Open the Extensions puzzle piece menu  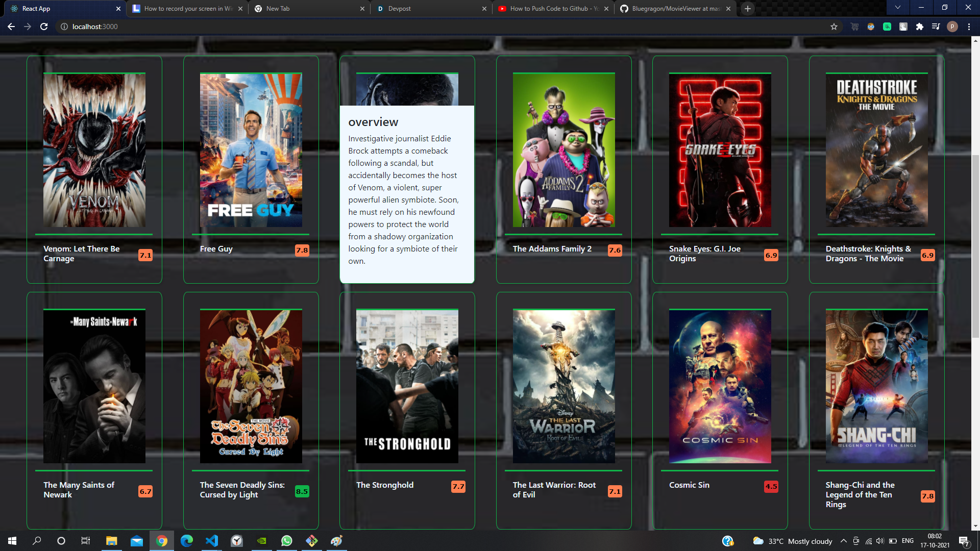[x=919, y=27]
